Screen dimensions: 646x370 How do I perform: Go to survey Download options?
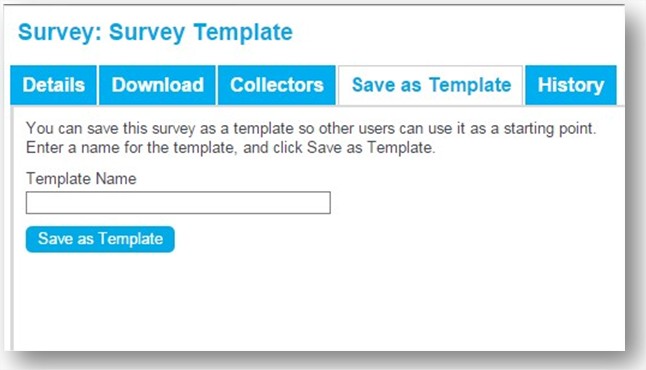tap(157, 85)
